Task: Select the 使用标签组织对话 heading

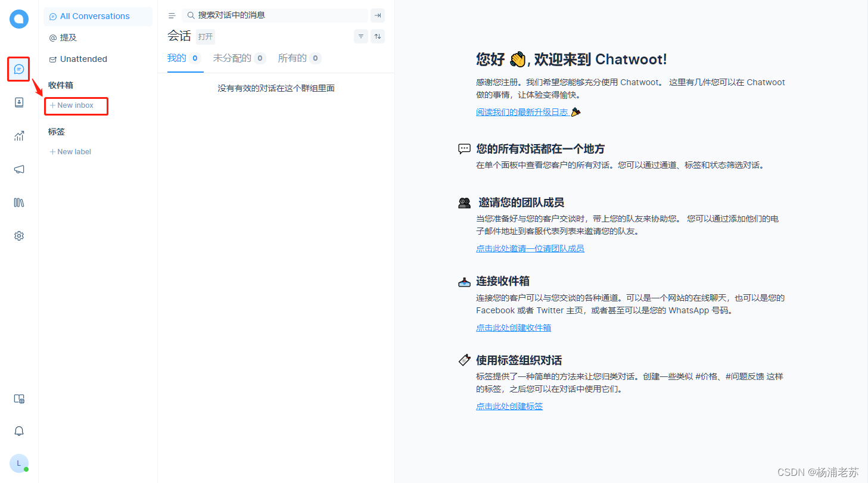Action: pos(519,360)
